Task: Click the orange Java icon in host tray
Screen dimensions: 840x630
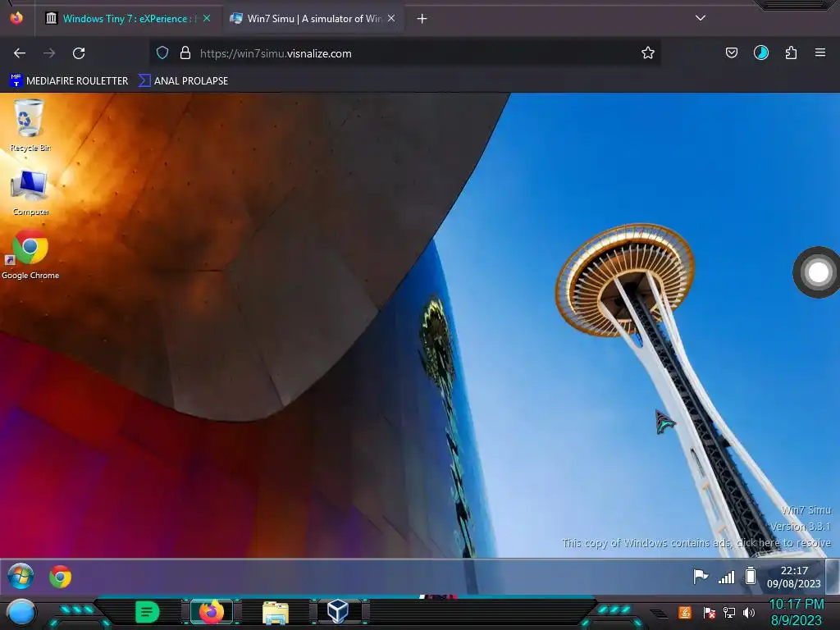Action: click(x=685, y=612)
